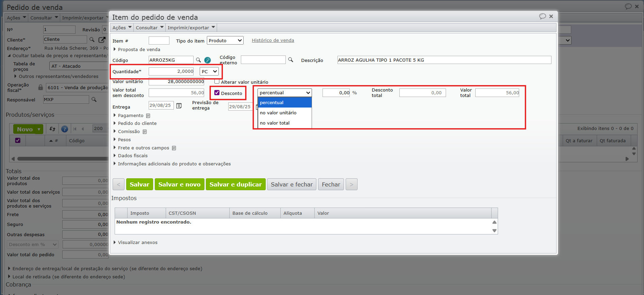Image resolution: width=644 pixels, height=295 pixels.
Task: Click the magnifier next to Código ARROZ5KG
Action: 198,60
